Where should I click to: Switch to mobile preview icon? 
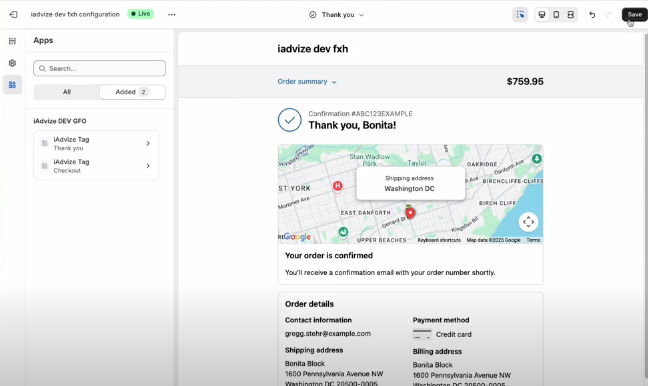point(556,15)
